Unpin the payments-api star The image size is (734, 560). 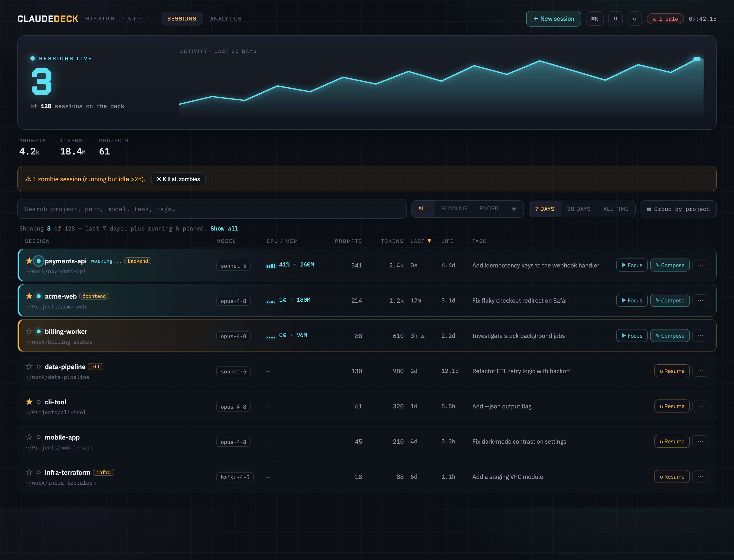(x=29, y=261)
